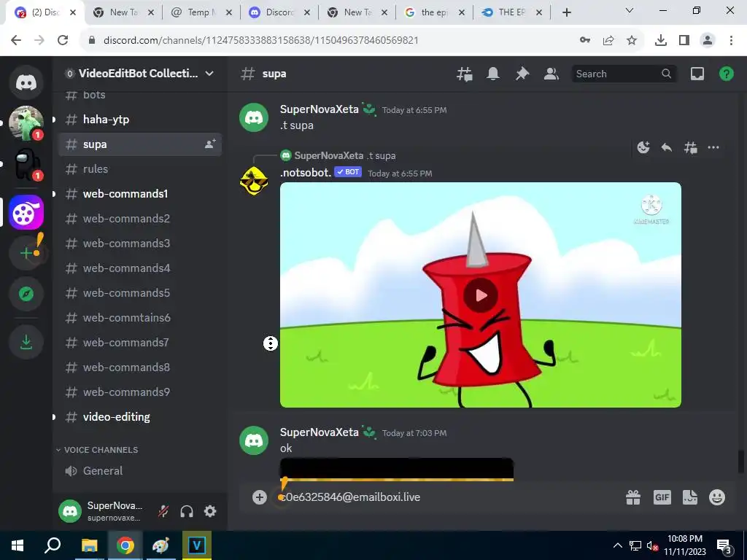
Task: Open .notsobot. bot profile name
Action: [306, 172]
